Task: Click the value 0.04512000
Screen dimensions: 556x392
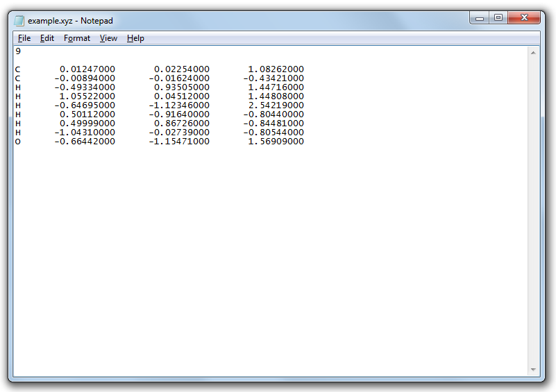Action: [182, 96]
